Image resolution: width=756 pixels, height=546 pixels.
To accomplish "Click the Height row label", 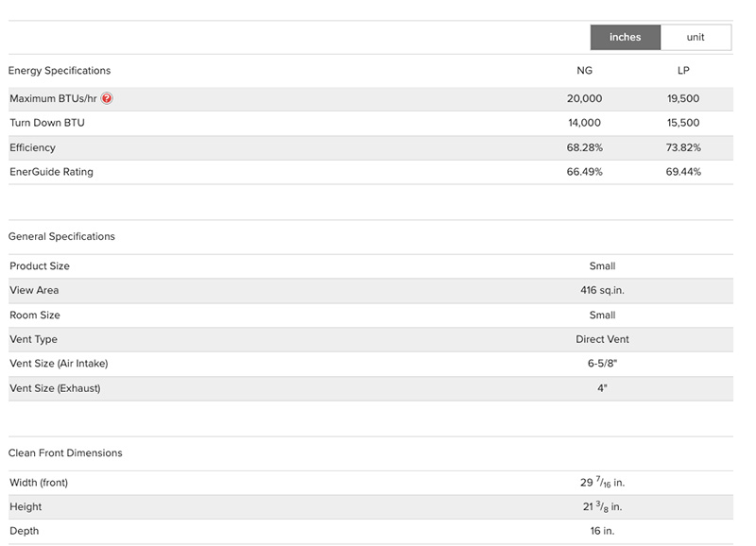I will (x=26, y=507).
